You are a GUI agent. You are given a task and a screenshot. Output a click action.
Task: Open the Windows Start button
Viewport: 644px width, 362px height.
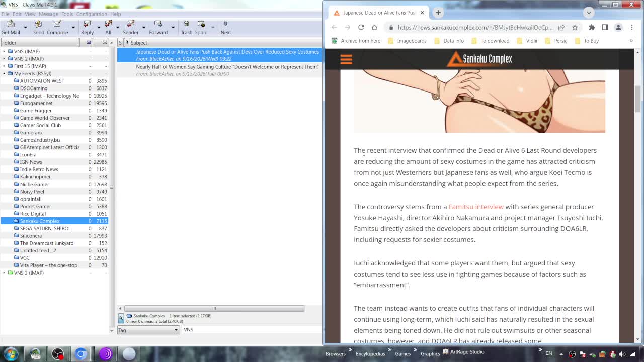pyautogui.click(x=11, y=353)
